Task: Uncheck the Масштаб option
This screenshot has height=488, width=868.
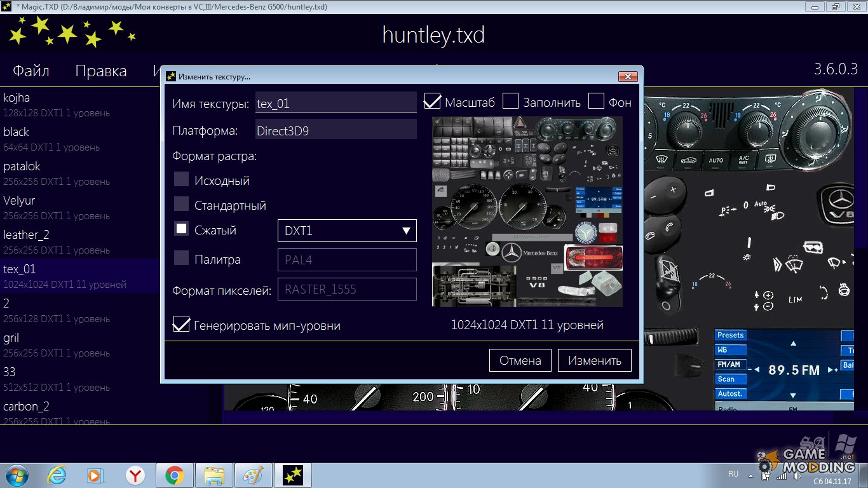Action: (x=432, y=100)
